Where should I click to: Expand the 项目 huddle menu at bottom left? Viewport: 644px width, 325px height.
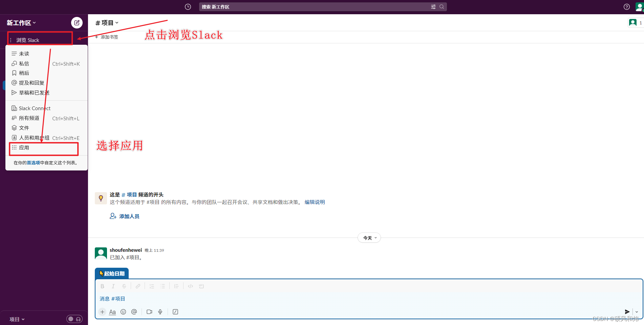17,319
